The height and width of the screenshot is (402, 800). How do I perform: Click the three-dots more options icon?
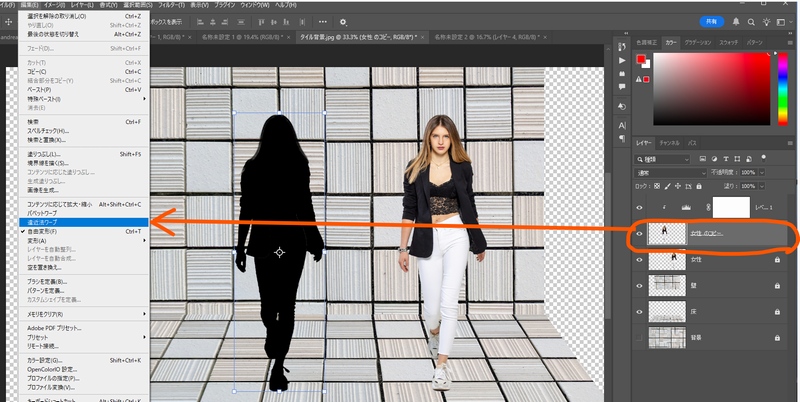[x=321, y=22]
